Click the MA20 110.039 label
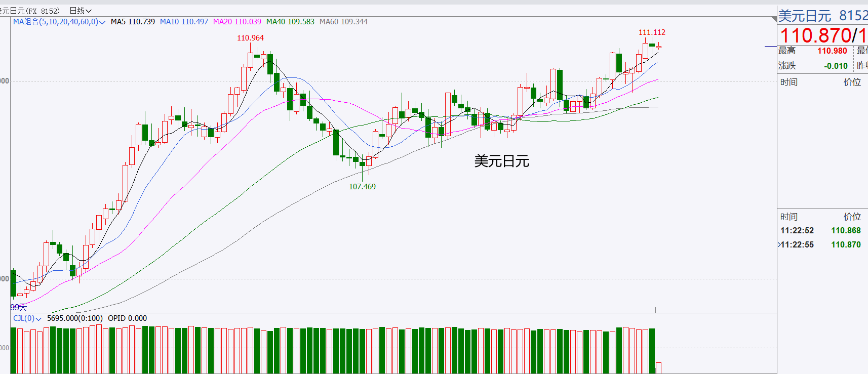Viewport: 868px width, 374px height. 237,22
